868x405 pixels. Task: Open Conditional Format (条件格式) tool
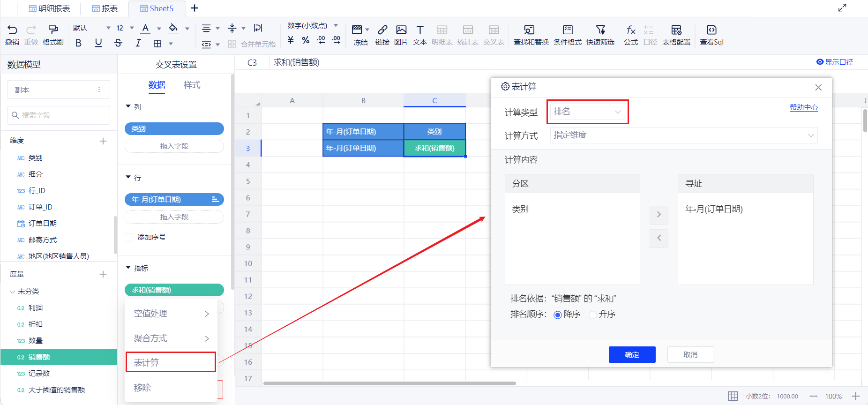click(567, 35)
